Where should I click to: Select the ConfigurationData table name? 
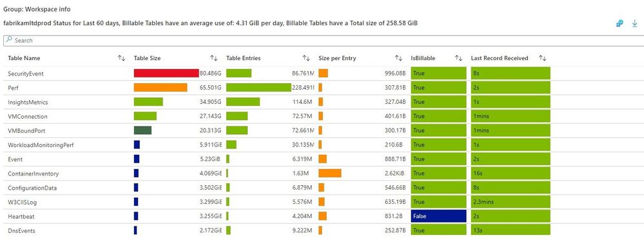[x=32, y=188]
